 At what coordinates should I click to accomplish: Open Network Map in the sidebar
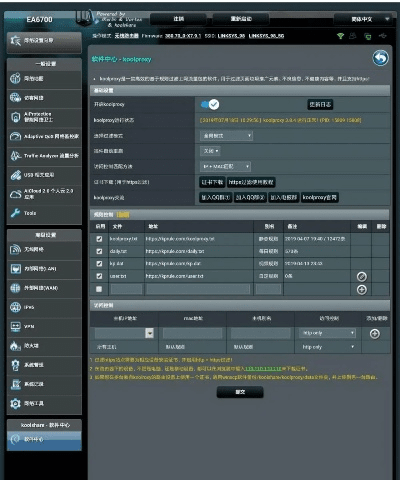tap(44, 79)
